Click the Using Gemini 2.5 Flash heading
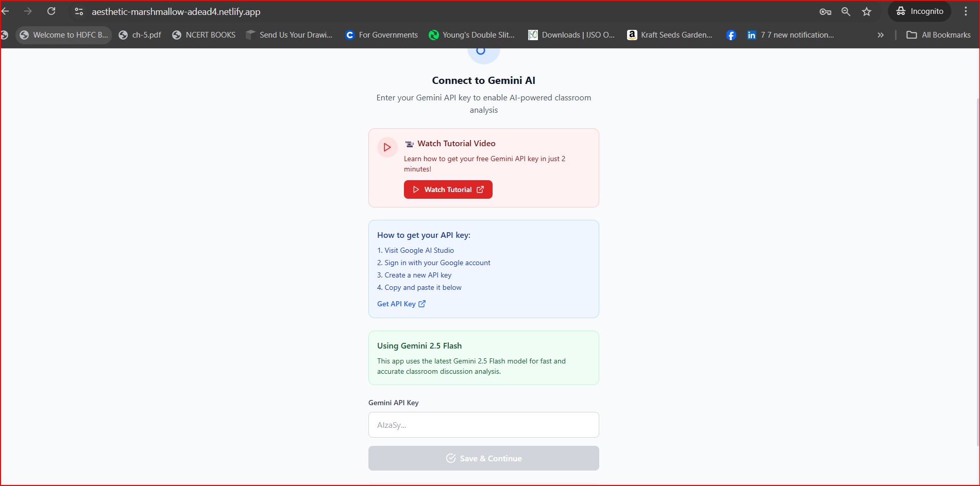Image resolution: width=980 pixels, height=486 pixels. [419, 346]
